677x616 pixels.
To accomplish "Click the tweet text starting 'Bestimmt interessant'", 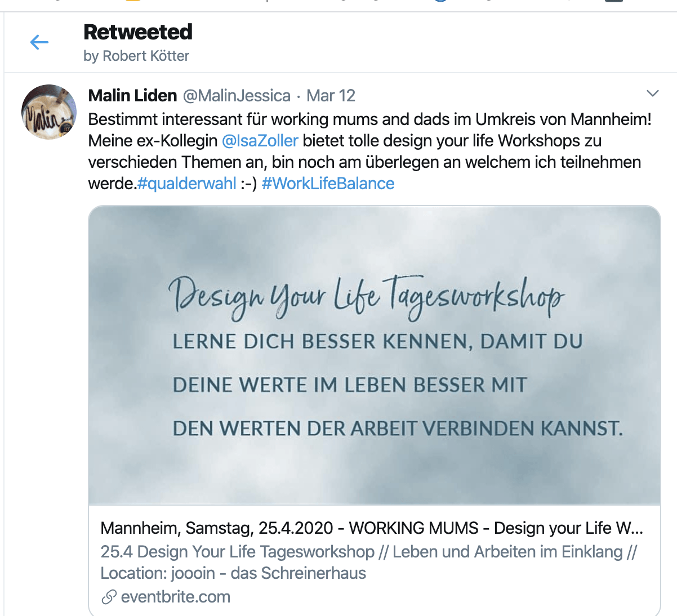I will click(369, 119).
